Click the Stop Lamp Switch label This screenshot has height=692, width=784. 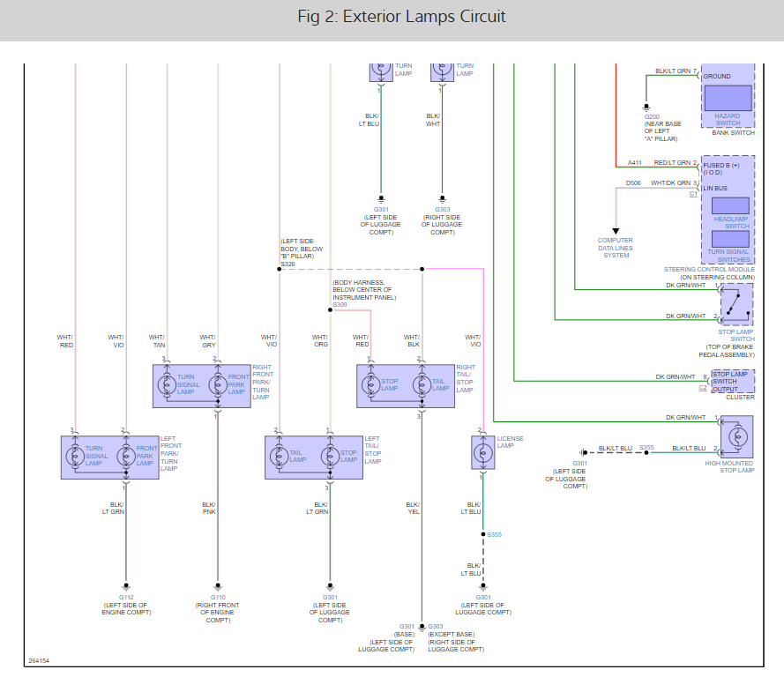click(x=736, y=335)
